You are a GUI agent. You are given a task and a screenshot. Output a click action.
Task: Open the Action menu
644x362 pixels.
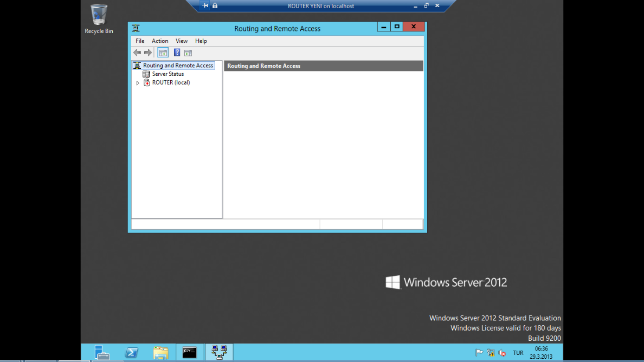pos(160,41)
